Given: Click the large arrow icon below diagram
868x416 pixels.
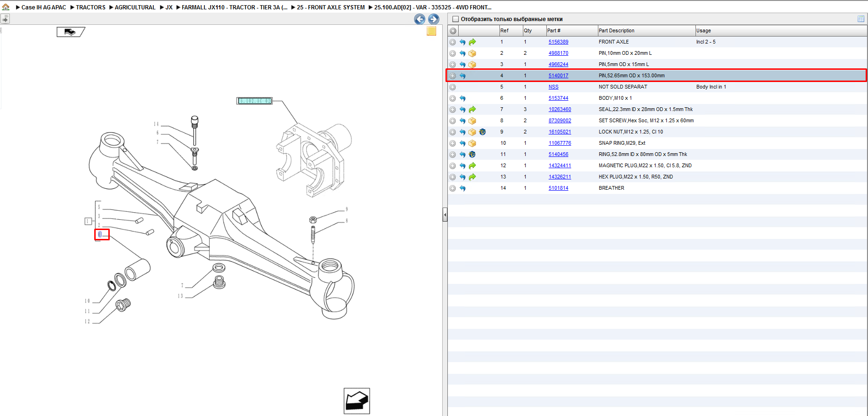Looking at the screenshot, I should (357, 401).
